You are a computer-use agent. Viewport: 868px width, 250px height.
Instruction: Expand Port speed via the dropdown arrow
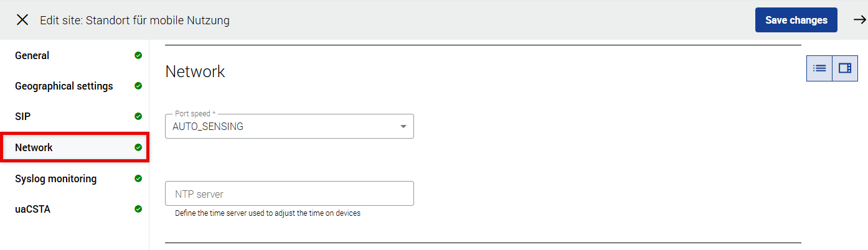click(x=403, y=127)
